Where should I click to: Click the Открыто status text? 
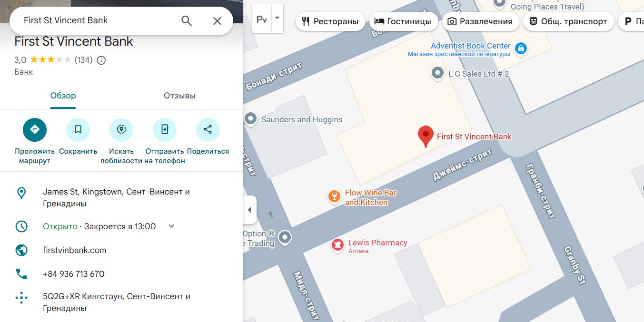60,226
